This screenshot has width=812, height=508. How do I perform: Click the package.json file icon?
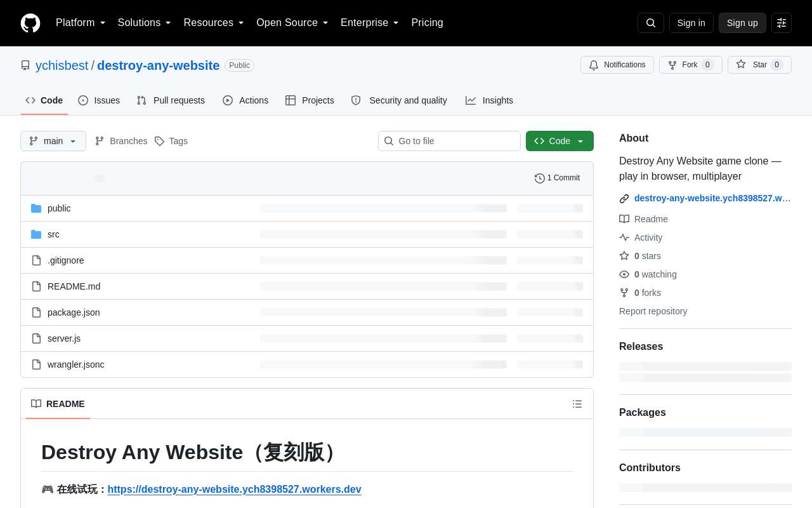(36, 312)
